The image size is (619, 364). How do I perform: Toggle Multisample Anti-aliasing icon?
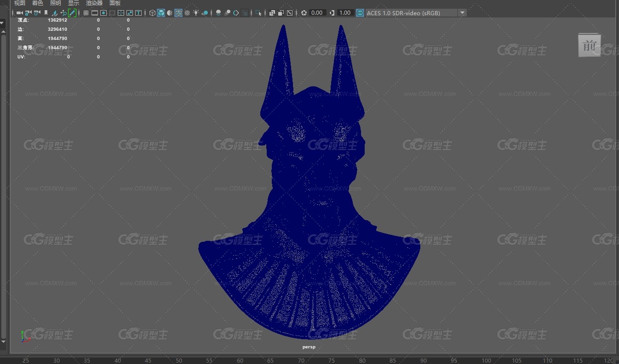click(x=236, y=13)
